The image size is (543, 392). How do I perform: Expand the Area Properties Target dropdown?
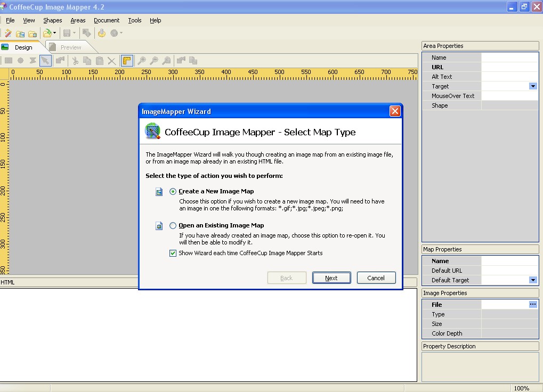pos(533,86)
